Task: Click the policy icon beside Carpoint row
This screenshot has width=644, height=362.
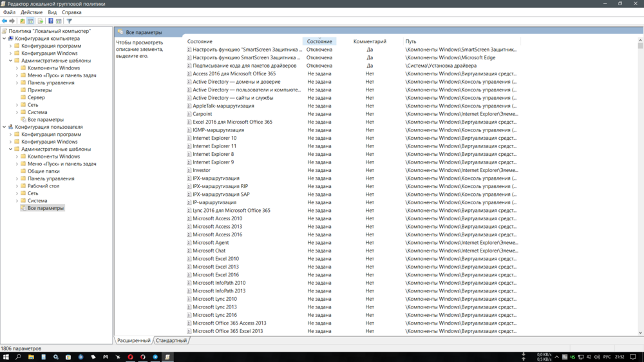Action: click(189, 114)
